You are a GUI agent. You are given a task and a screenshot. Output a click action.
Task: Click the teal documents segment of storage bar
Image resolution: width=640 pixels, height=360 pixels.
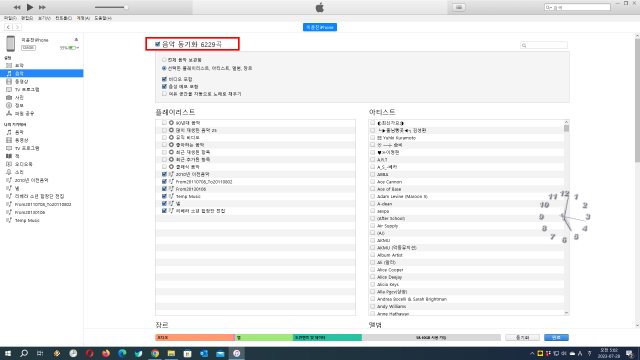(327, 338)
